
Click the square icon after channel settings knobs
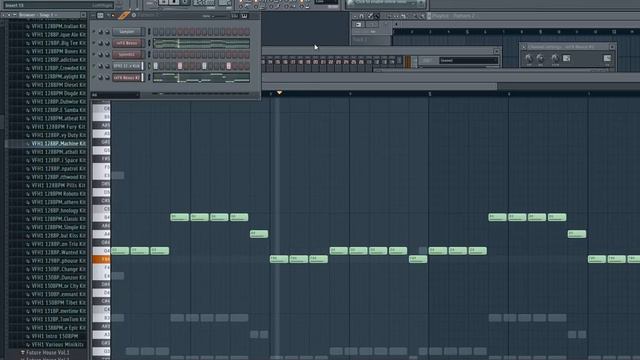567,58
